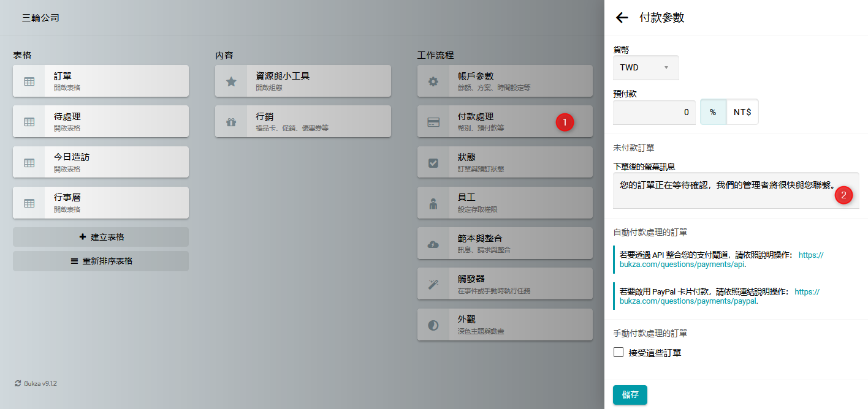Open the 今日造訪 table
Screen dimensions: 868x409
pos(101,162)
